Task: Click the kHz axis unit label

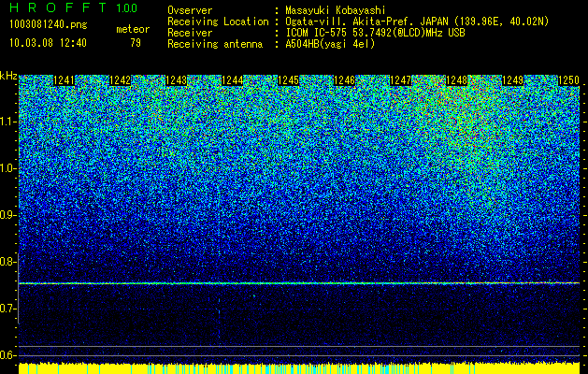Action: [8, 76]
